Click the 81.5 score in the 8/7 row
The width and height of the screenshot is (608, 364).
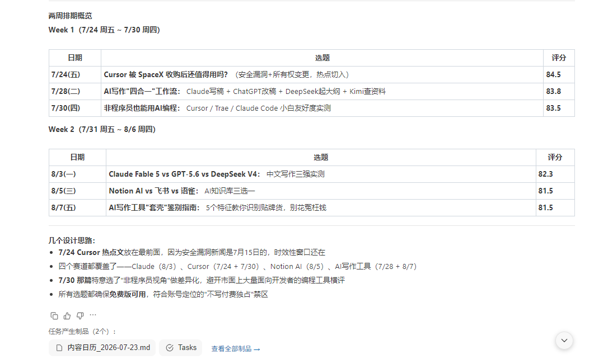click(555, 207)
